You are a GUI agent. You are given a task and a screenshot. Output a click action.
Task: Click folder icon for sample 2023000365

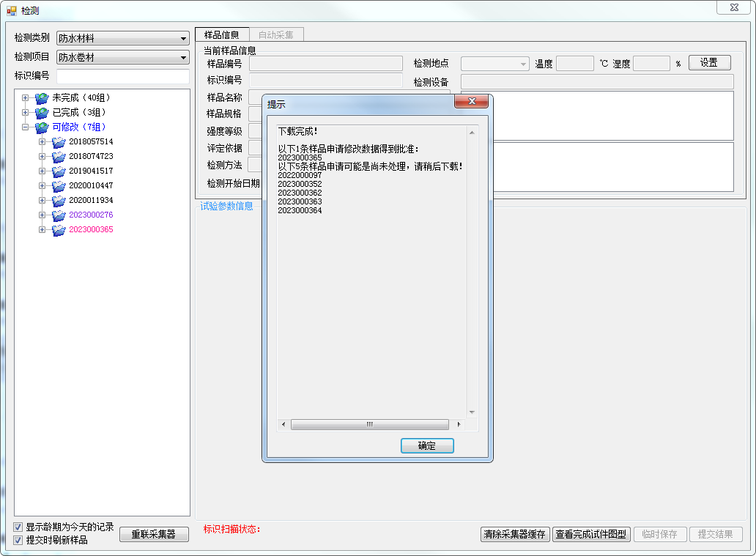pyautogui.click(x=59, y=230)
